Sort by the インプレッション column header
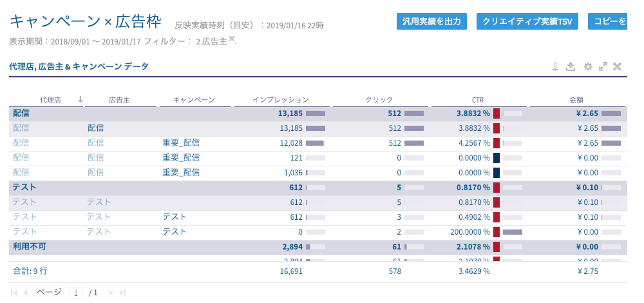Image resolution: width=644 pixels, height=303 pixels. coord(280,100)
